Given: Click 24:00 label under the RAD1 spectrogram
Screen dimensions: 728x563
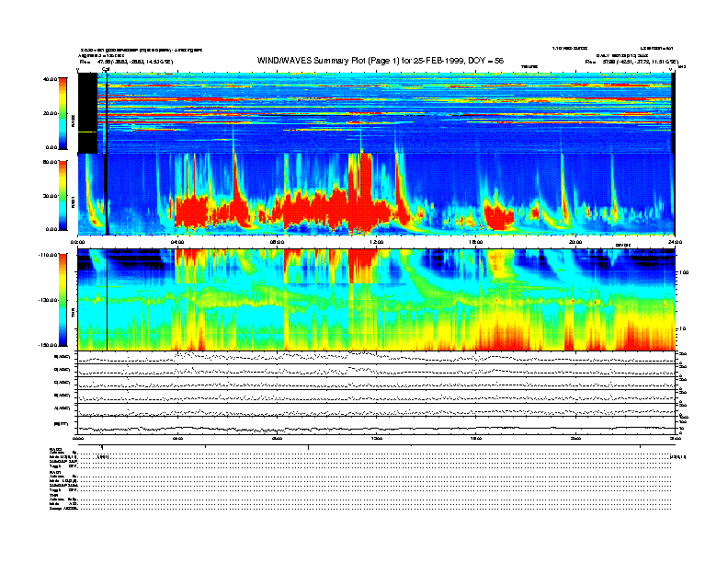Looking at the screenshot, I should (675, 242).
